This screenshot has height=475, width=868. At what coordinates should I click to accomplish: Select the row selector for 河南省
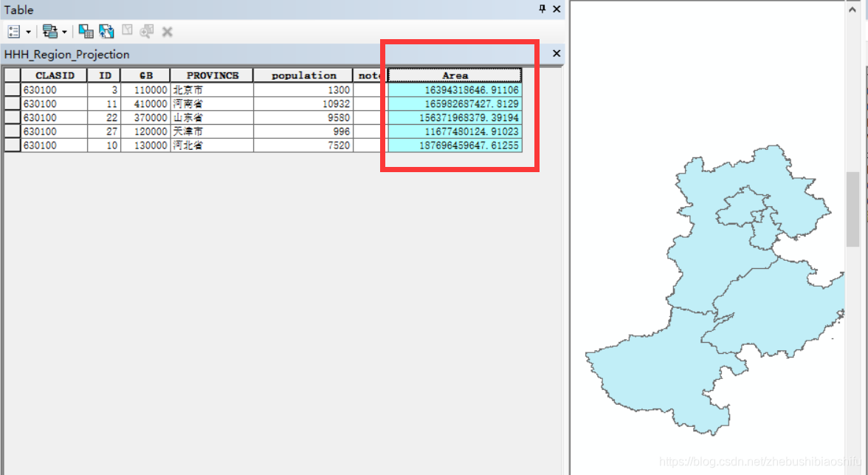click(12, 103)
